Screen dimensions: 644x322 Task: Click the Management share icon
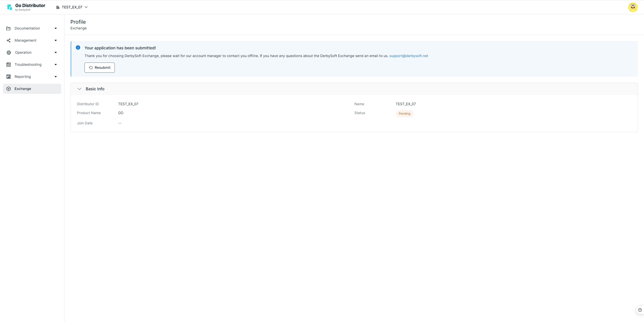pos(8,40)
